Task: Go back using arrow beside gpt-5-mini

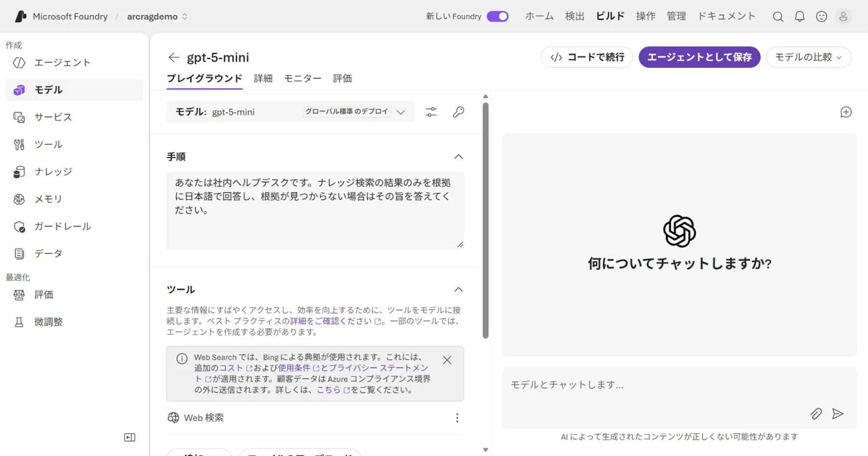Action: point(174,57)
